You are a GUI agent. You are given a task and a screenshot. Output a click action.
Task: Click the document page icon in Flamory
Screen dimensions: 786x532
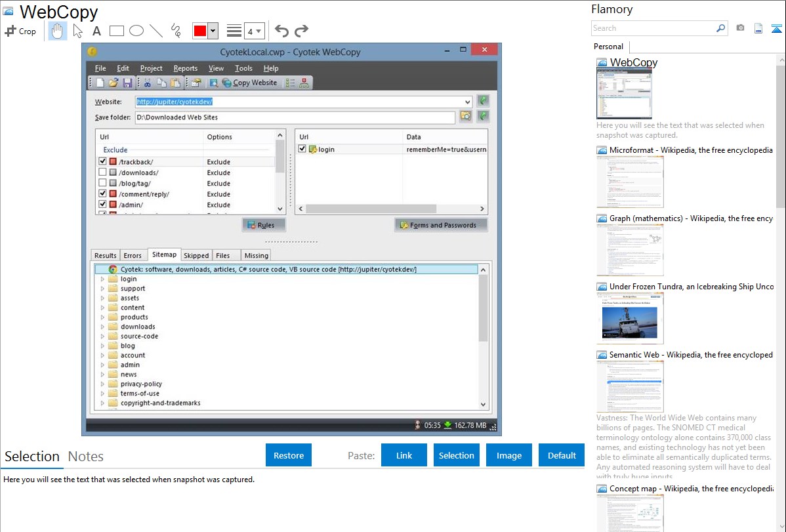(758, 28)
